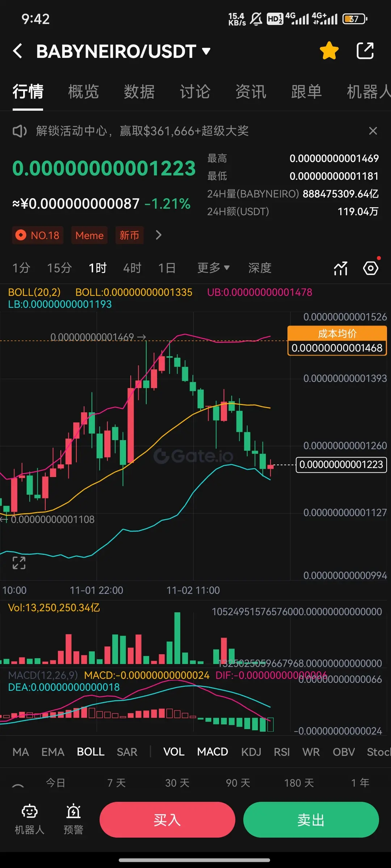The image size is (391, 868).
Task: Tap the Meme category tag
Action: (x=89, y=235)
